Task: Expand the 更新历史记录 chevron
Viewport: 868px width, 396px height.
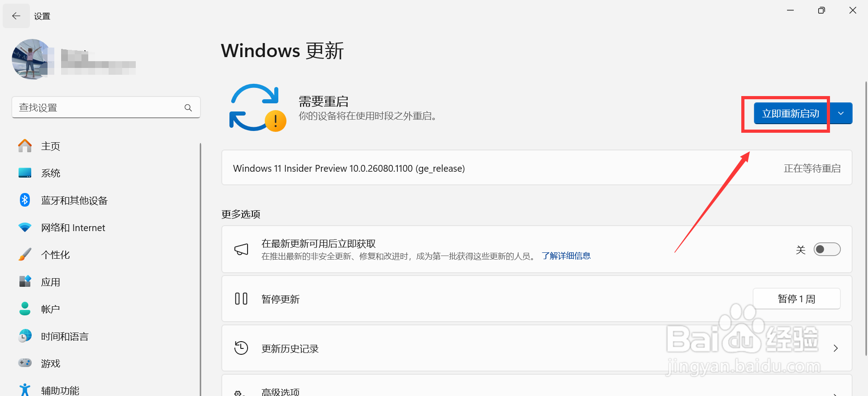Action: pos(835,348)
